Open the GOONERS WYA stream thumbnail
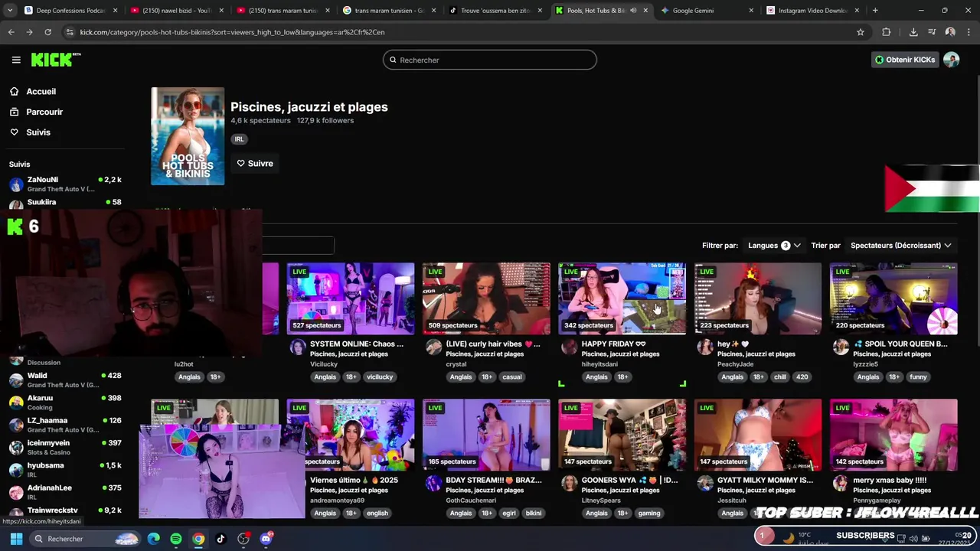 click(x=622, y=435)
